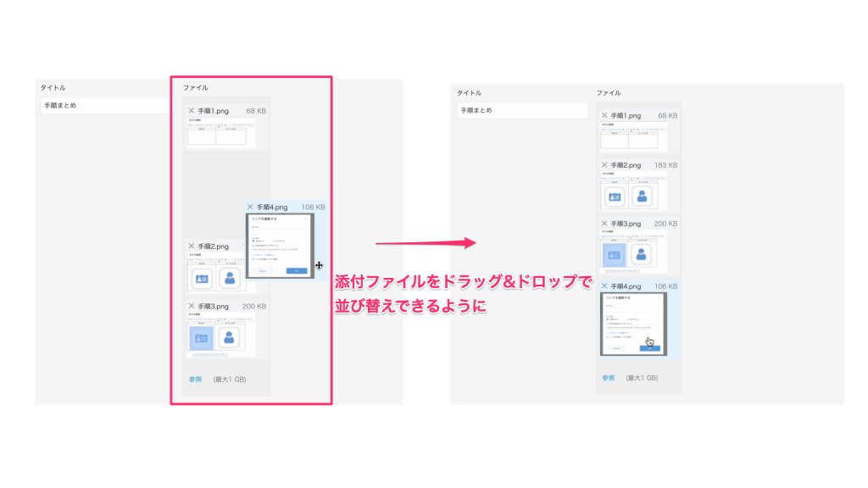Click the 手順4.png file name in the right panel
Viewport: 868px width, 488px height.
point(626,286)
